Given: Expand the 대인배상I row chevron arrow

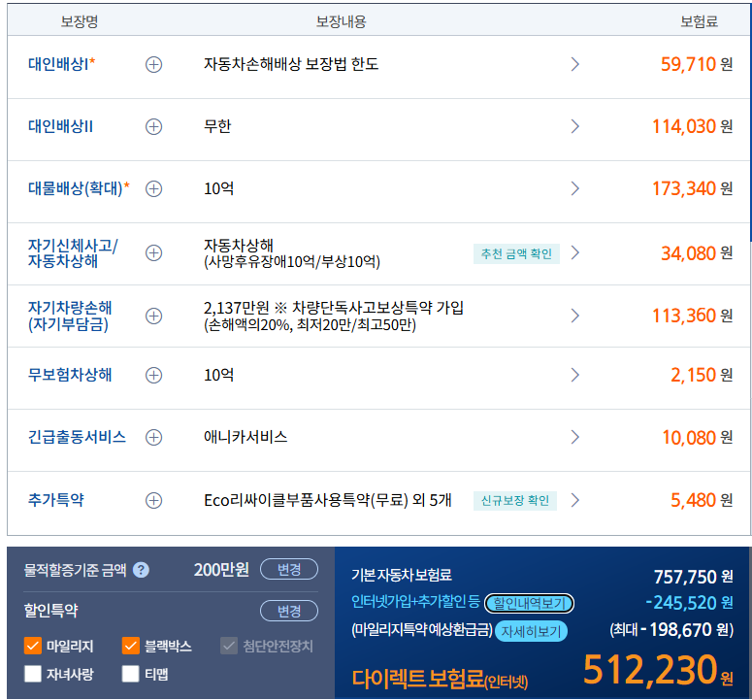Looking at the screenshot, I should [574, 64].
